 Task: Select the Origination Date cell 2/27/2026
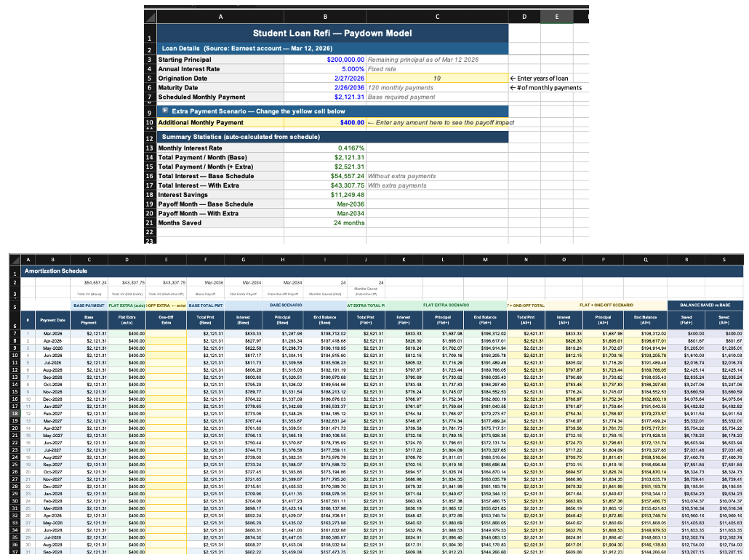[x=325, y=79]
